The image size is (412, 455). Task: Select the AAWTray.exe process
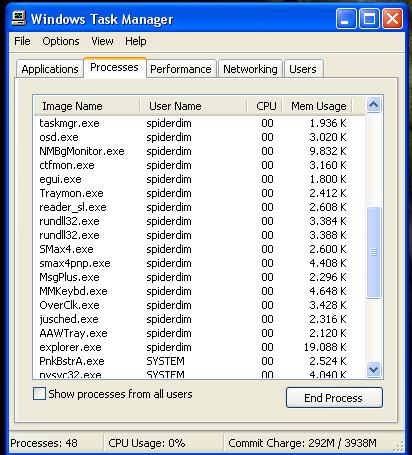coord(199,333)
